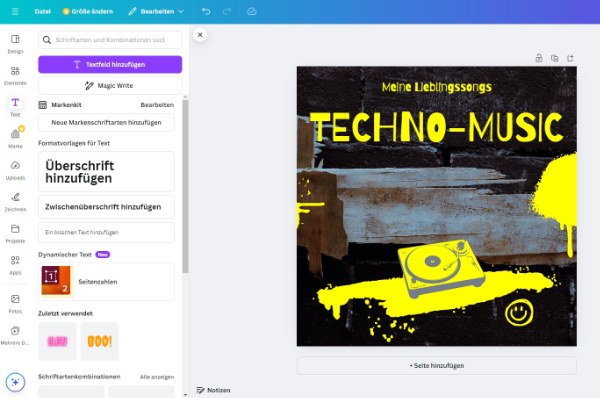Add new page via top-right icon
This screenshot has height=398, width=600.
coord(570,58)
